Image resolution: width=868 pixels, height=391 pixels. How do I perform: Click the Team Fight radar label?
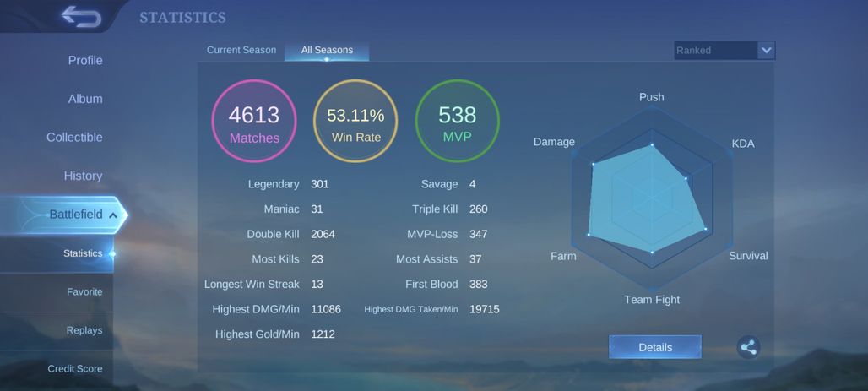pyautogui.click(x=652, y=300)
